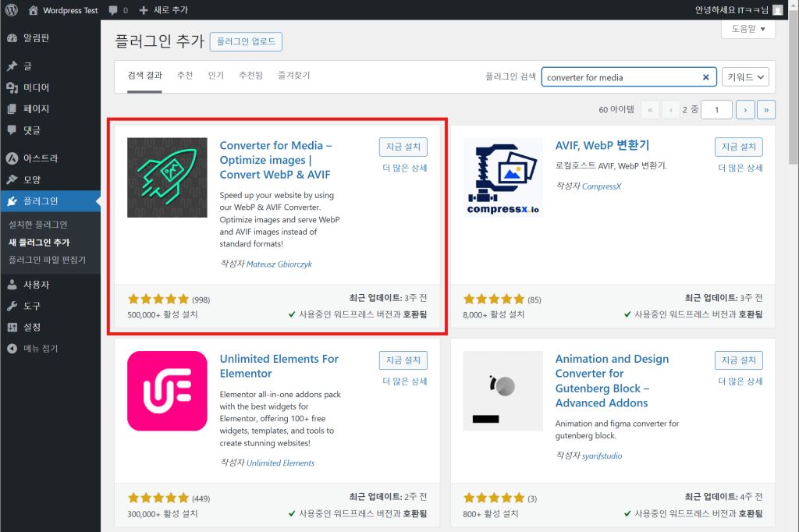Open 설치한 플러그인 submenu item
799x532 pixels.
coord(37,225)
